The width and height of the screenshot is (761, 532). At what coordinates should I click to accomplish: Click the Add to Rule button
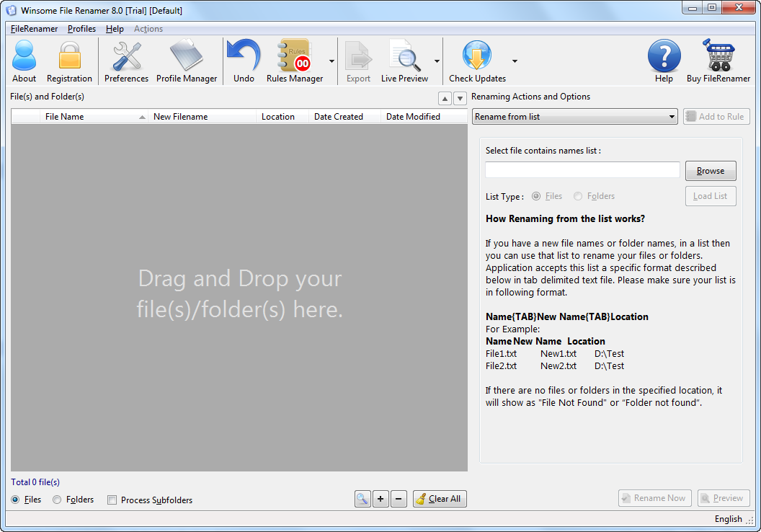point(716,117)
